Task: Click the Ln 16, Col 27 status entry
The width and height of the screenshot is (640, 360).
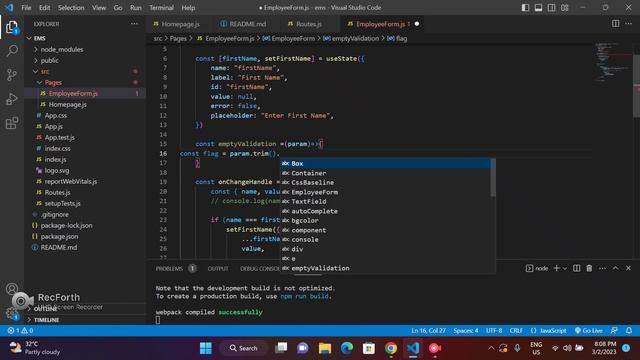Action: [x=428, y=331]
